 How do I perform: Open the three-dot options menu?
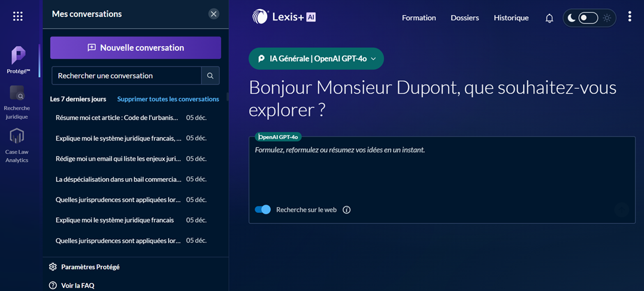pyautogui.click(x=629, y=17)
